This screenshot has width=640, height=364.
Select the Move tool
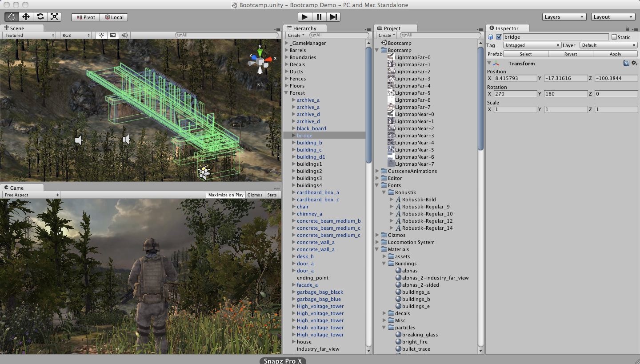(x=26, y=17)
